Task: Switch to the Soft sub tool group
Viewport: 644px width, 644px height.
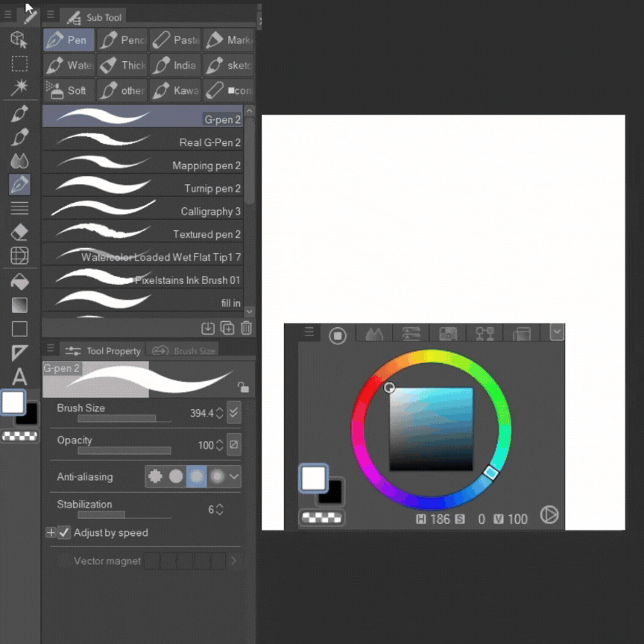Action: [69, 90]
